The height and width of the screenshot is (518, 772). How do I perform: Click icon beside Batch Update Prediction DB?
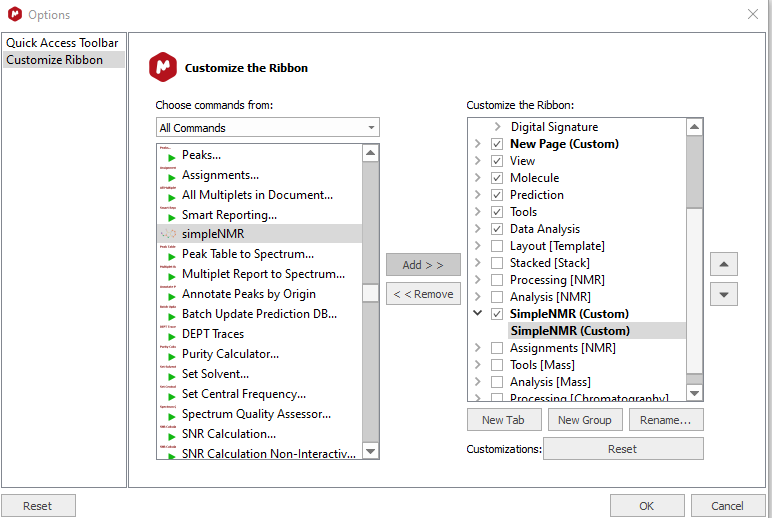coord(168,314)
